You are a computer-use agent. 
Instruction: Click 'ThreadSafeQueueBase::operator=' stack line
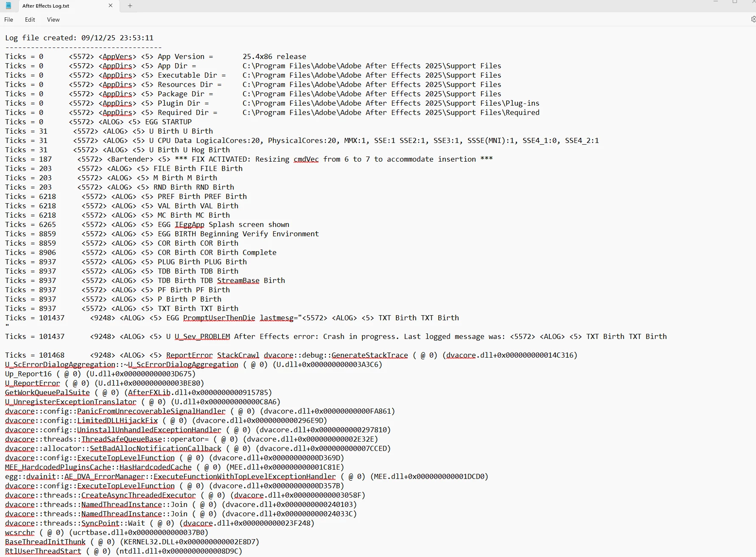coord(191,439)
